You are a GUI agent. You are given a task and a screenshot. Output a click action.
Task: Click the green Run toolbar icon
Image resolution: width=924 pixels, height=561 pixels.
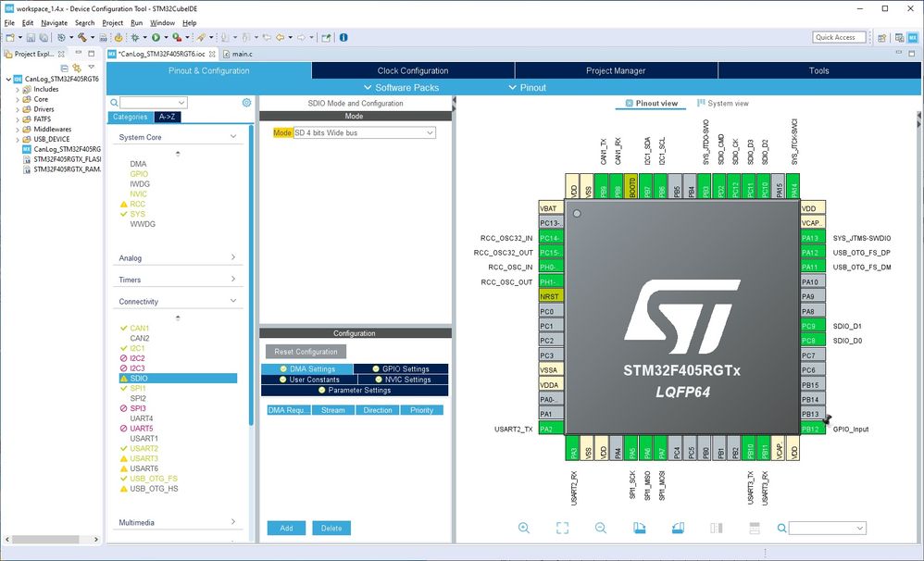pos(156,37)
